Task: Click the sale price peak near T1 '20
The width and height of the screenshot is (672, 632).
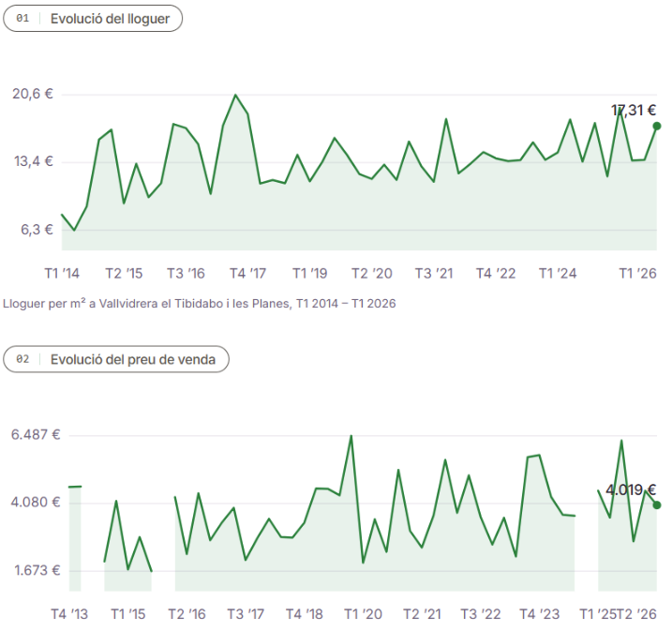Action: (x=351, y=436)
